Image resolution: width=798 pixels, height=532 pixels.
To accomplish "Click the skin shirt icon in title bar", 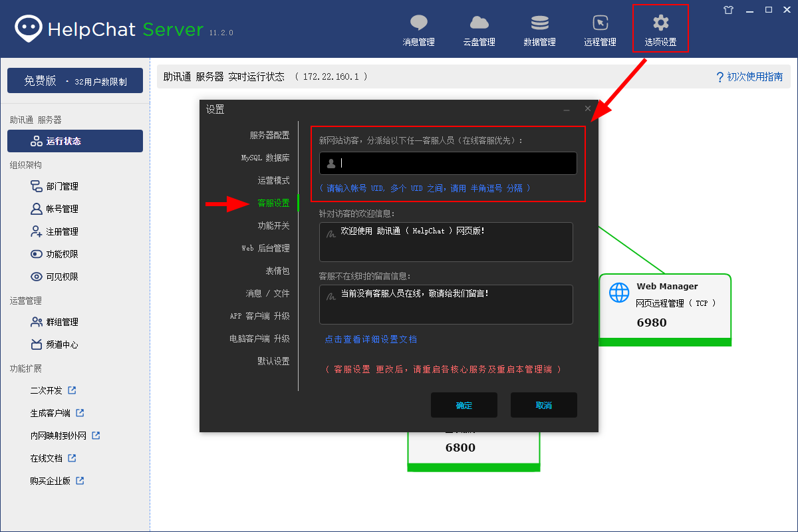I will pyautogui.click(x=728, y=10).
